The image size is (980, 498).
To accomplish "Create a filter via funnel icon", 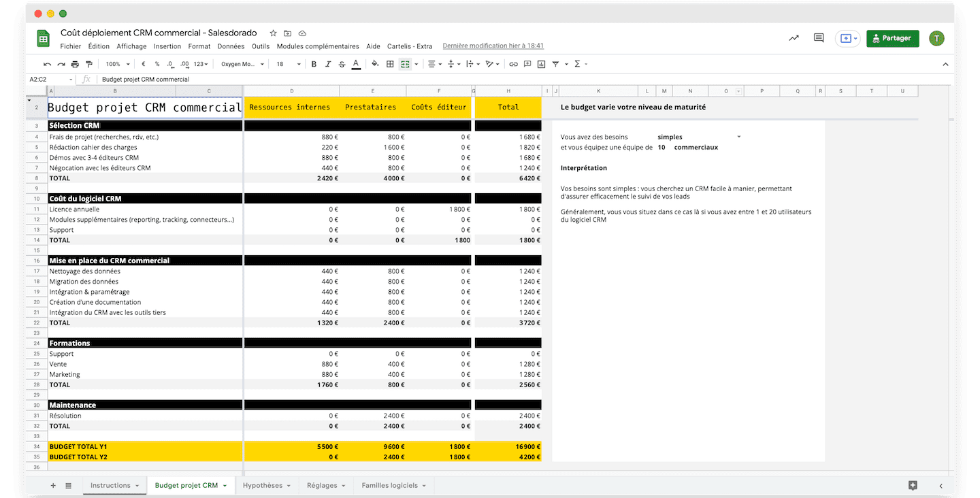I will tap(555, 64).
